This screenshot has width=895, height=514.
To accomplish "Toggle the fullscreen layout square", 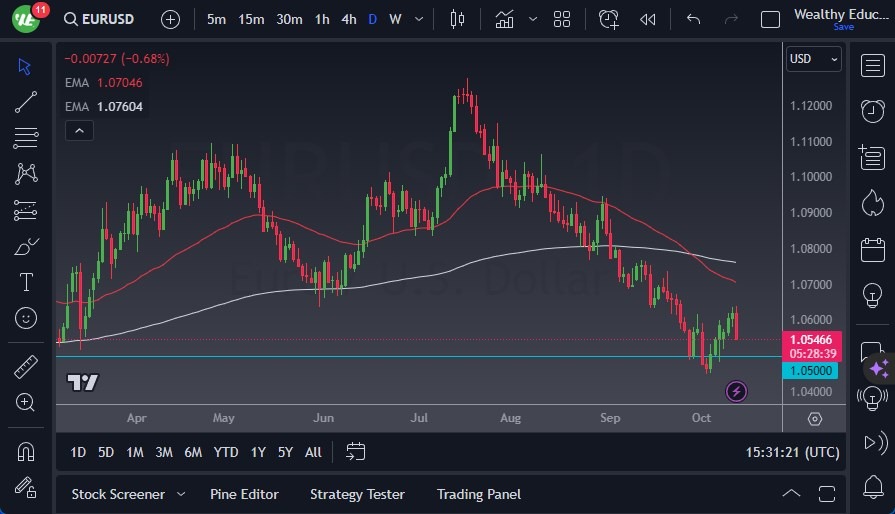I will click(x=770, y=19).
